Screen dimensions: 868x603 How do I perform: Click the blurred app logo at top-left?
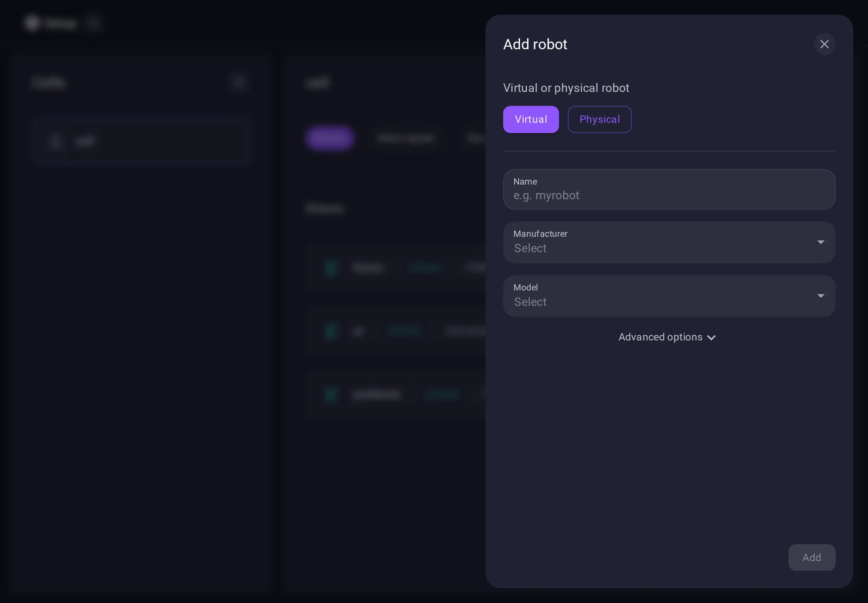click(32, 23)
